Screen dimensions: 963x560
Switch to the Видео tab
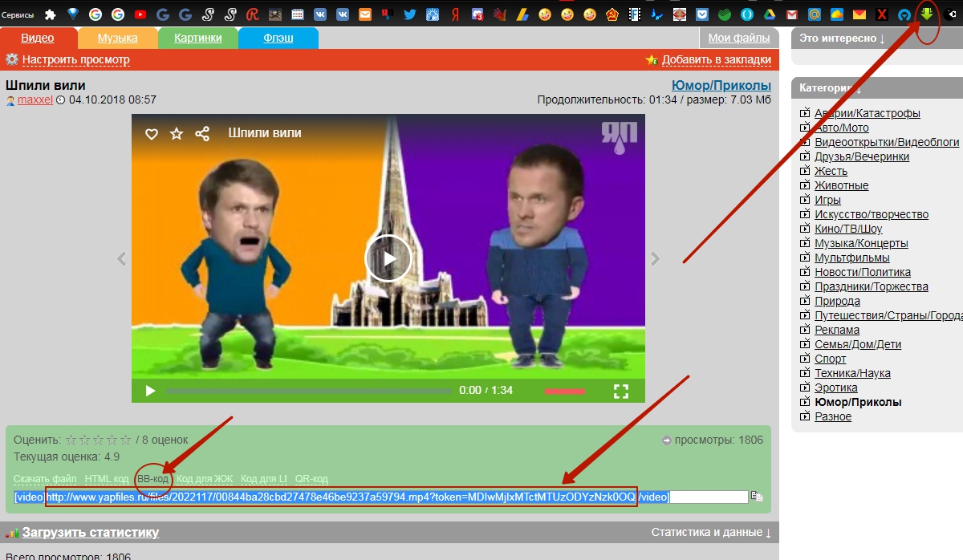point(38,38)
